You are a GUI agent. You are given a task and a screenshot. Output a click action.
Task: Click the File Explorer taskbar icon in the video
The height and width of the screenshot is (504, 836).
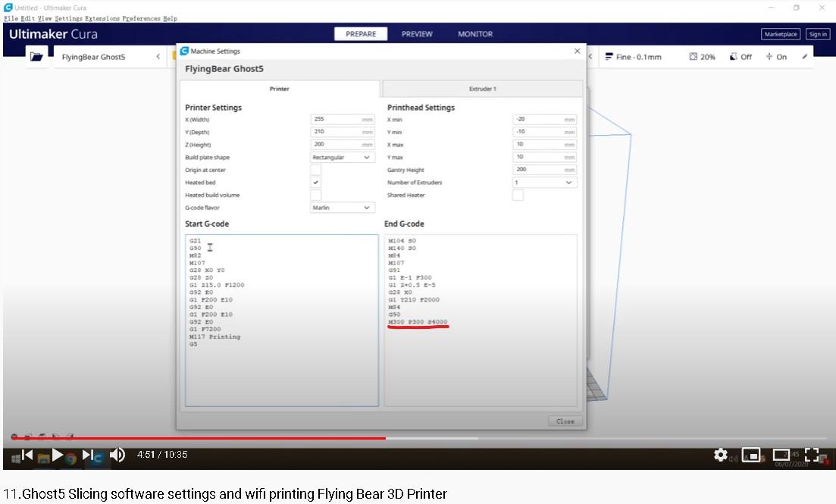click(x=44, y=459)
